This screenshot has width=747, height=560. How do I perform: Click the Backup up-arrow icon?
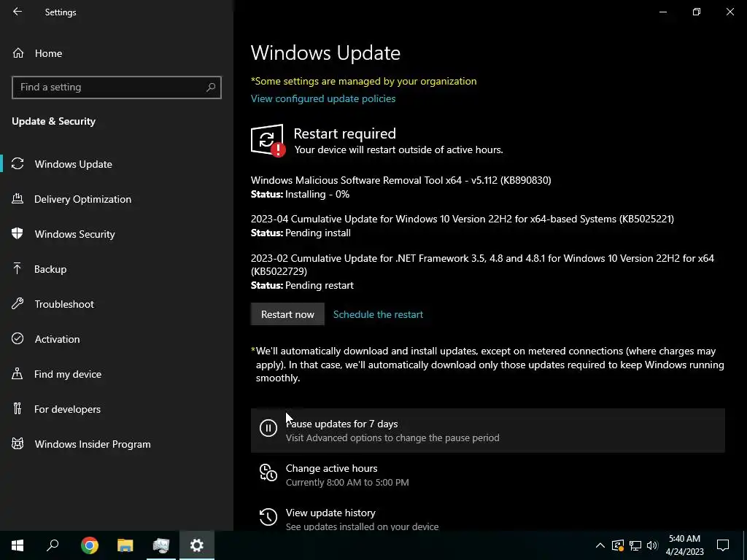click(x=18, y=269)
